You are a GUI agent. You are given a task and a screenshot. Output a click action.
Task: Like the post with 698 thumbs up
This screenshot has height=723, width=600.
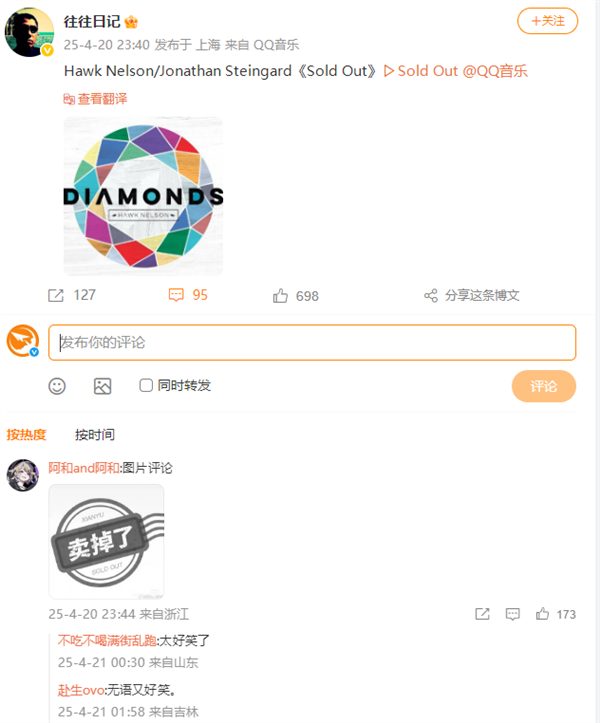[280, 296]
